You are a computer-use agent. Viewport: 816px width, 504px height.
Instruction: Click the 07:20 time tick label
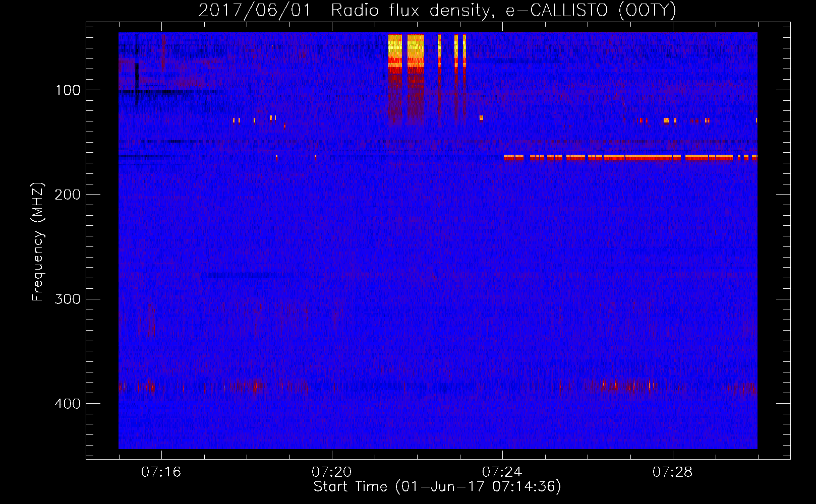(x=332, y=472)
